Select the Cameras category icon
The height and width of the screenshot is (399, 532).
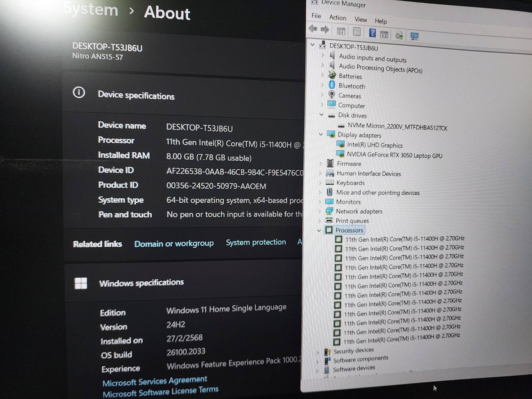tap(331, 95)
